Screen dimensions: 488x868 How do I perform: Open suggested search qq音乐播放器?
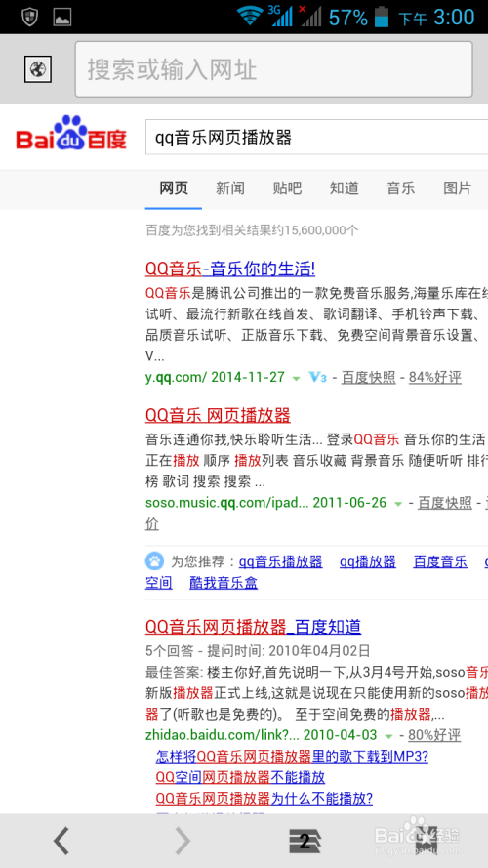280,561
